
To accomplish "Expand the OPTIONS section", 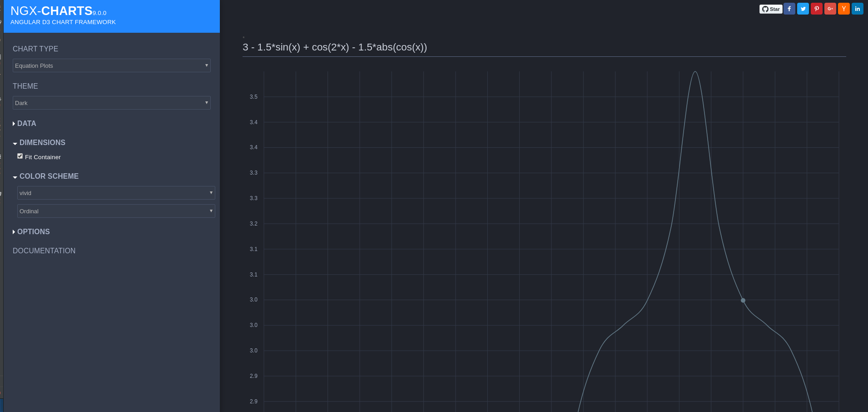I will point(33,231).
